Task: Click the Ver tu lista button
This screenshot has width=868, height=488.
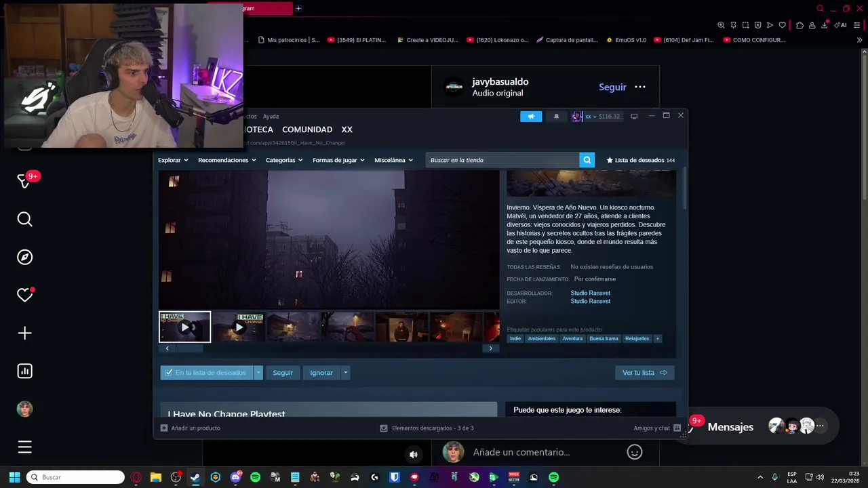Action: [x=644, y=373]
